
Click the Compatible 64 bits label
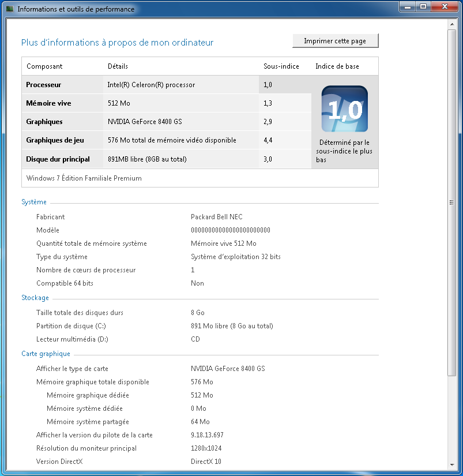pyautogui.click(x=65, y=283)
